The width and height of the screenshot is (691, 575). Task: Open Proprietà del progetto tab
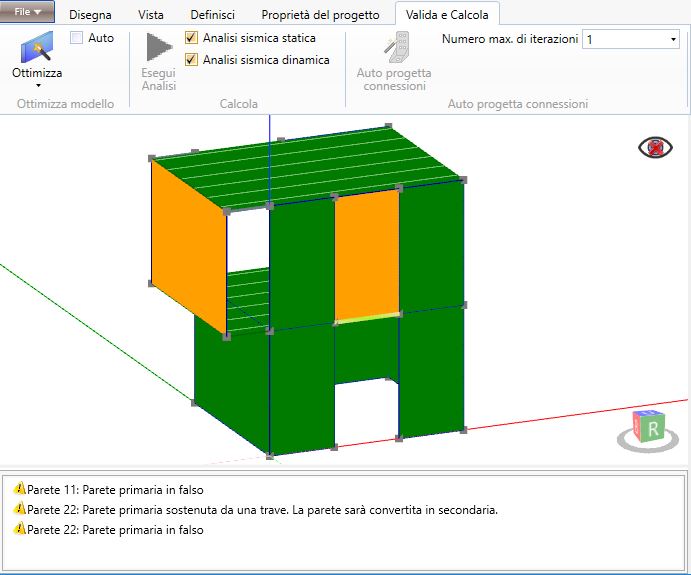point(320,15)
